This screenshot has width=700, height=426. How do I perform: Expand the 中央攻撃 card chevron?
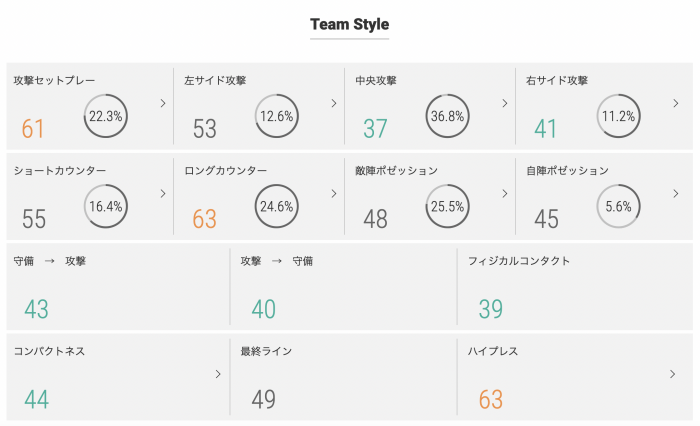(x=505, y=102)
